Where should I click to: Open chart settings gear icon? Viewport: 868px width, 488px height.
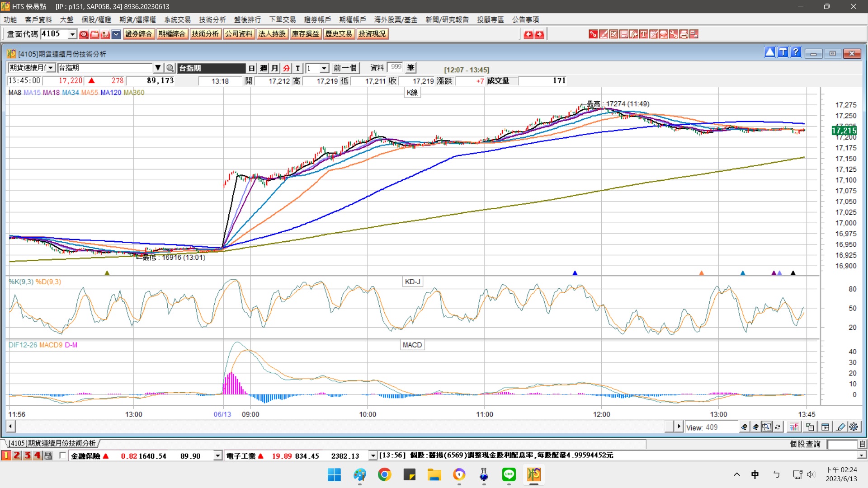[854, 427]
